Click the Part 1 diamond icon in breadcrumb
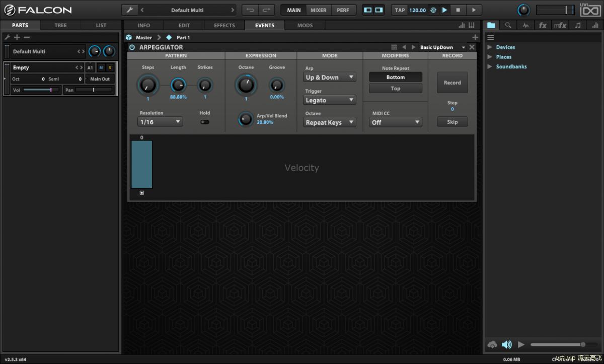The image size is (604, 364). click(x=169, y=37)
